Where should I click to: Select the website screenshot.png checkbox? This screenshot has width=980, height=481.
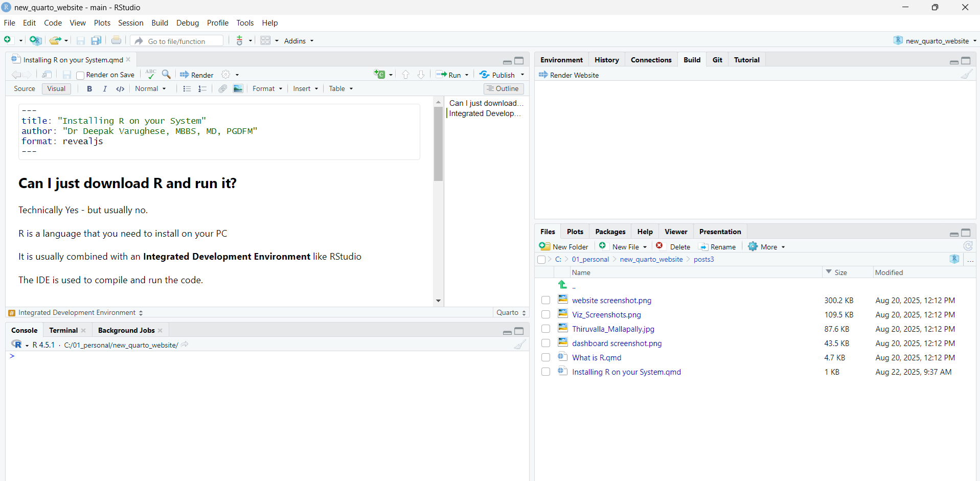point(546,301)
